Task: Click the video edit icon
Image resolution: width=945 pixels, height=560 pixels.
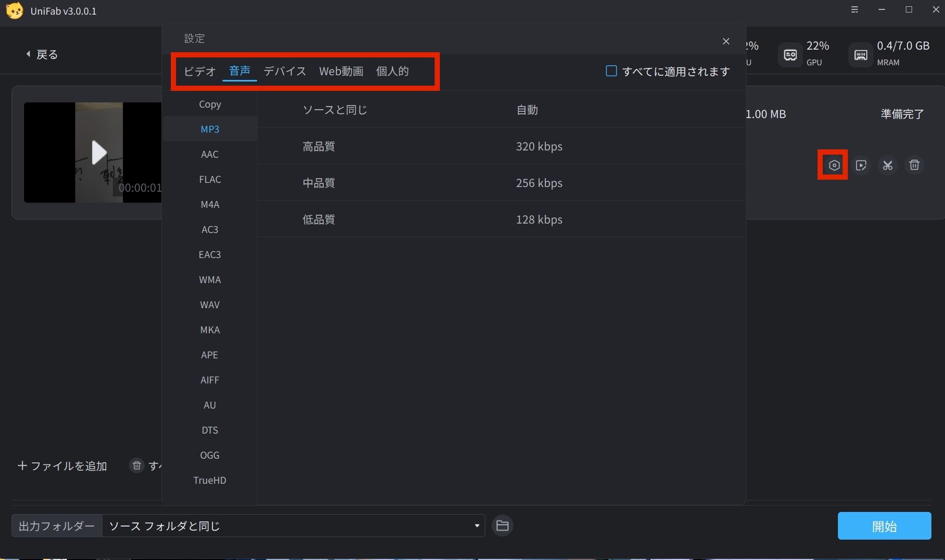Action: click(861, 166)
